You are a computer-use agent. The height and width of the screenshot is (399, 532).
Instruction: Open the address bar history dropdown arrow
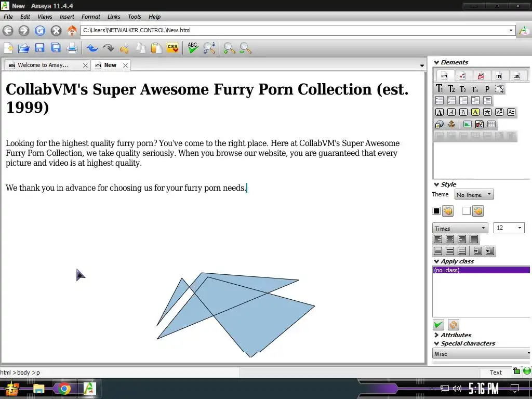coord(511,30)
